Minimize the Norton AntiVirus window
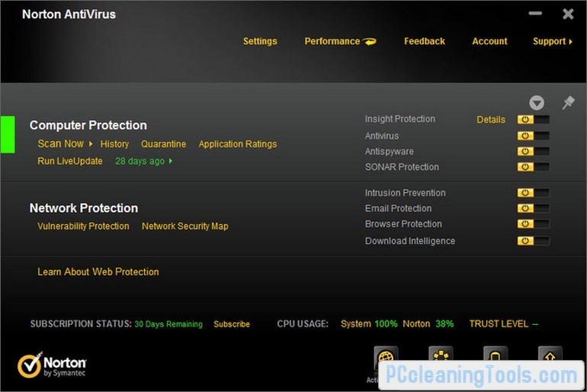587x392 pixels. pos(535,14)
